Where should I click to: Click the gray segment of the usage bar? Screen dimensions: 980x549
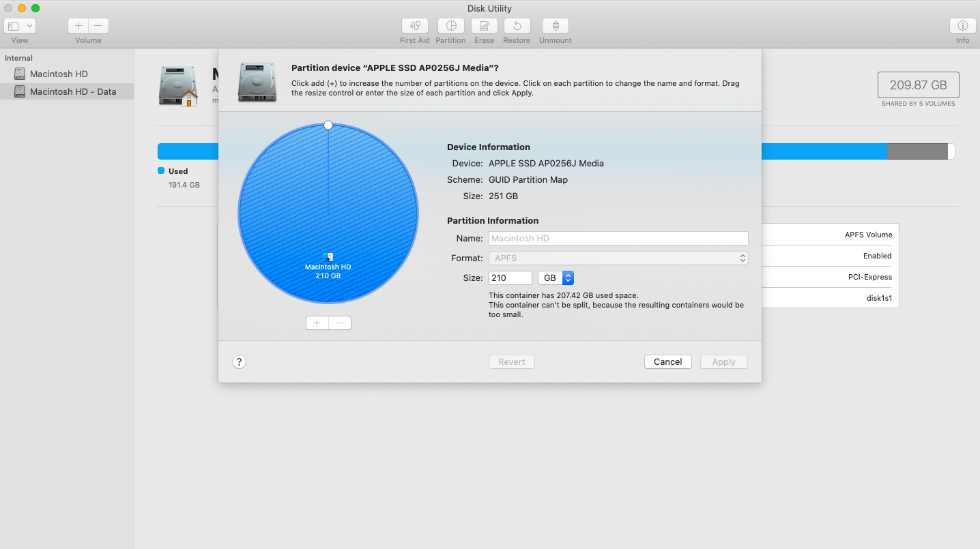[x=917, y=151]
